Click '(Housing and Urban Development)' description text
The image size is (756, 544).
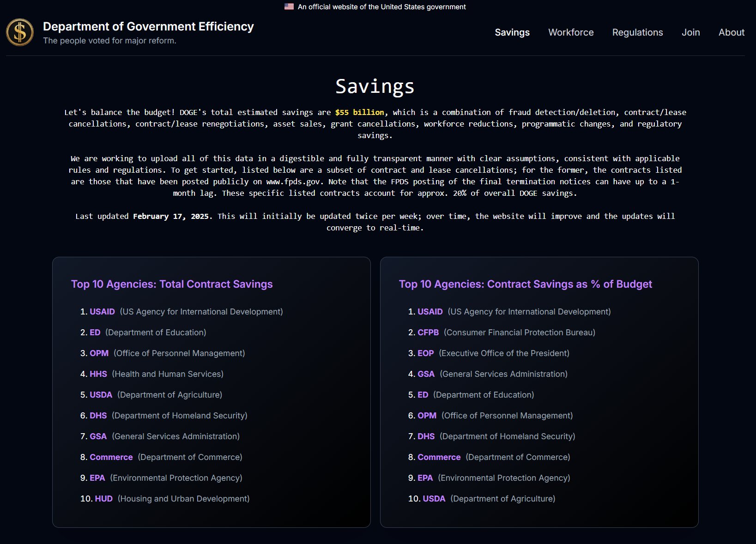click(183, 499)
